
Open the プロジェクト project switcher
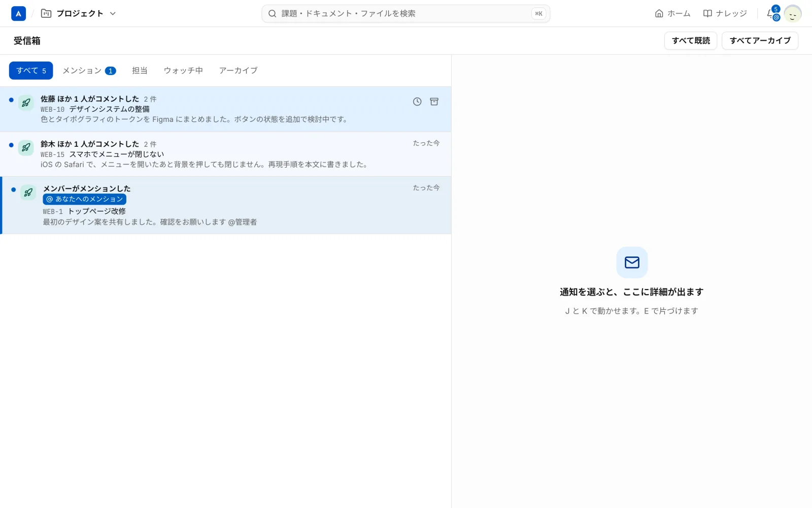coord(79,14)
